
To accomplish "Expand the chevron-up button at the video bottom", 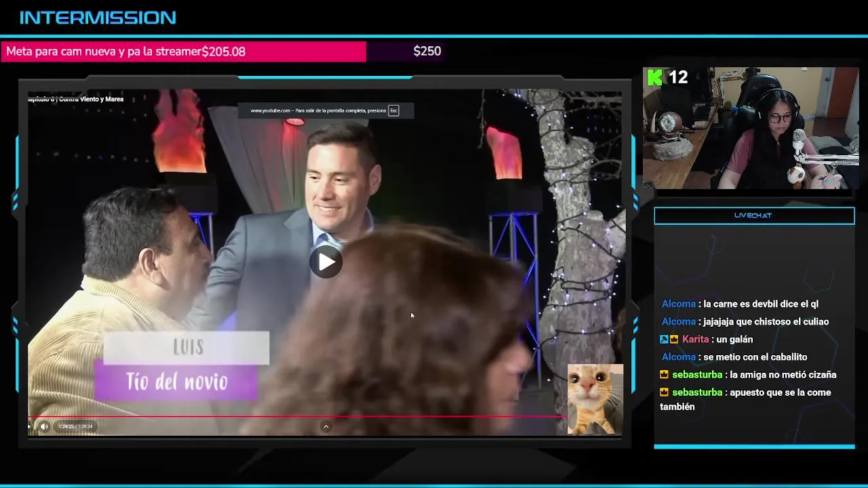I will [x=325, y=426].
